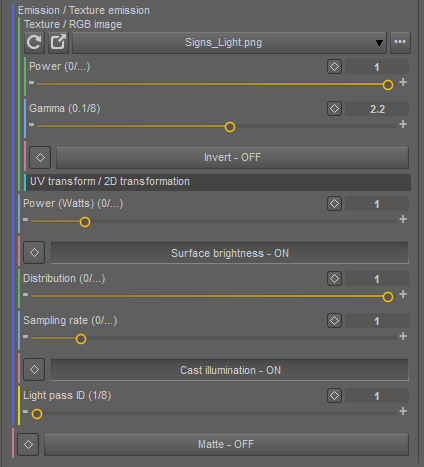
Task: Toggle the Invert - OFF button
Action: [x=232, y=157]
